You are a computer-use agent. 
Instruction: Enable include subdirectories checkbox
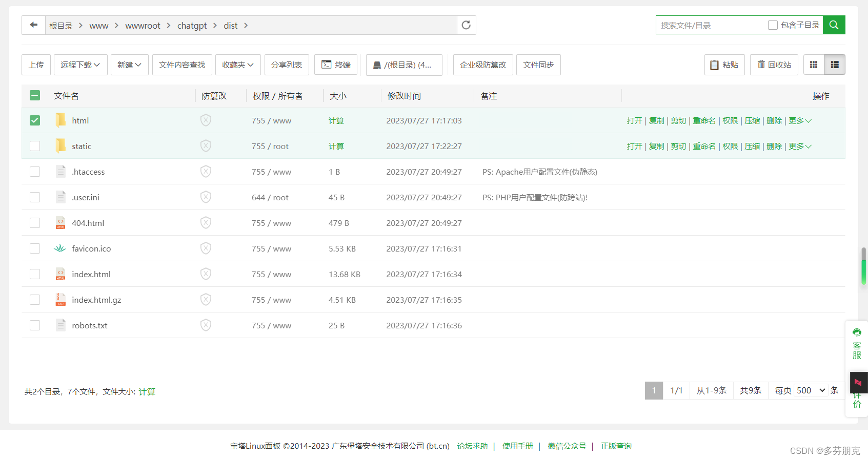pyautogui.click(x=773, y=25)
